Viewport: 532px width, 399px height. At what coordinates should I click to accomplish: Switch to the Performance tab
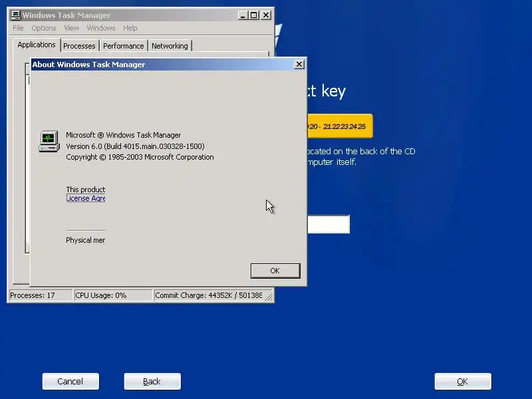click(x=124, y=46)
